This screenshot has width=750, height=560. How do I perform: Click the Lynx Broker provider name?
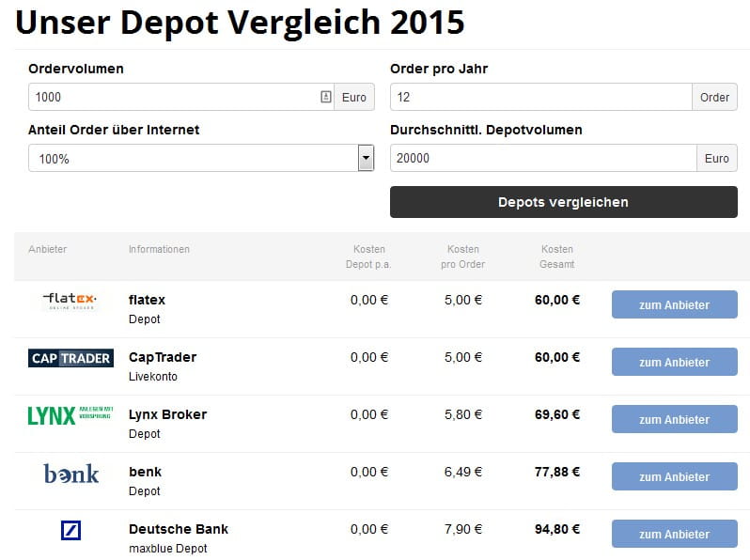point(167,414)
